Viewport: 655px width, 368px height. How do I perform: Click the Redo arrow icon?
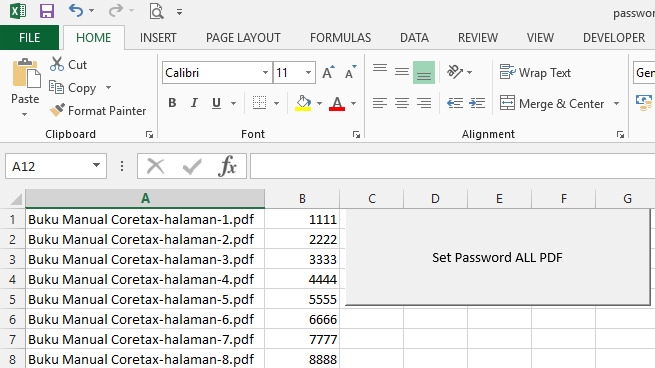coord(115,10)
